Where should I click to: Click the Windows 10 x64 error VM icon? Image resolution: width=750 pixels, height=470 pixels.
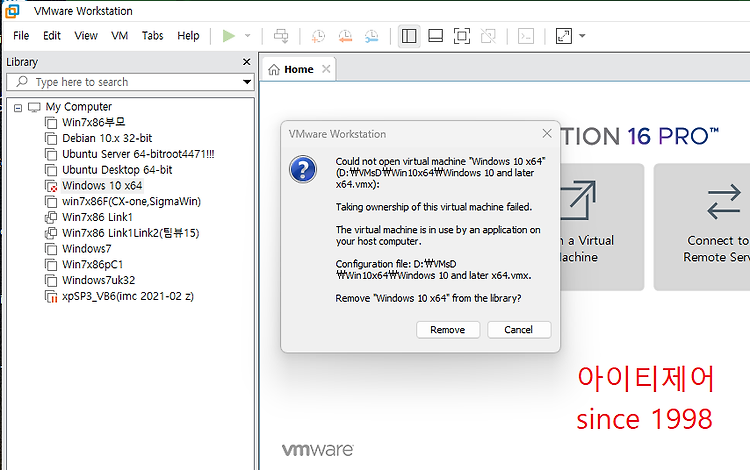pyautogui.click(x=51, y=186)
